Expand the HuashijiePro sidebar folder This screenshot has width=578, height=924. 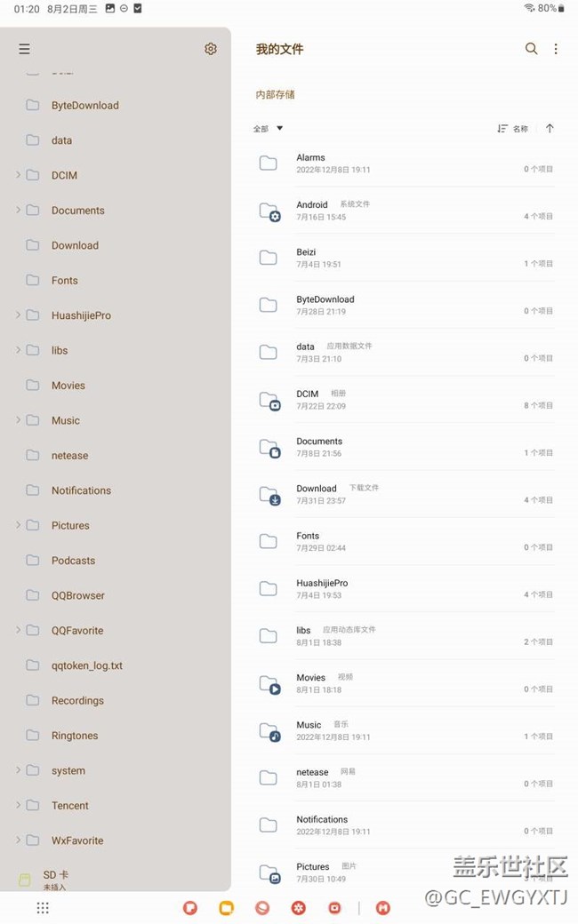[19, 315]
